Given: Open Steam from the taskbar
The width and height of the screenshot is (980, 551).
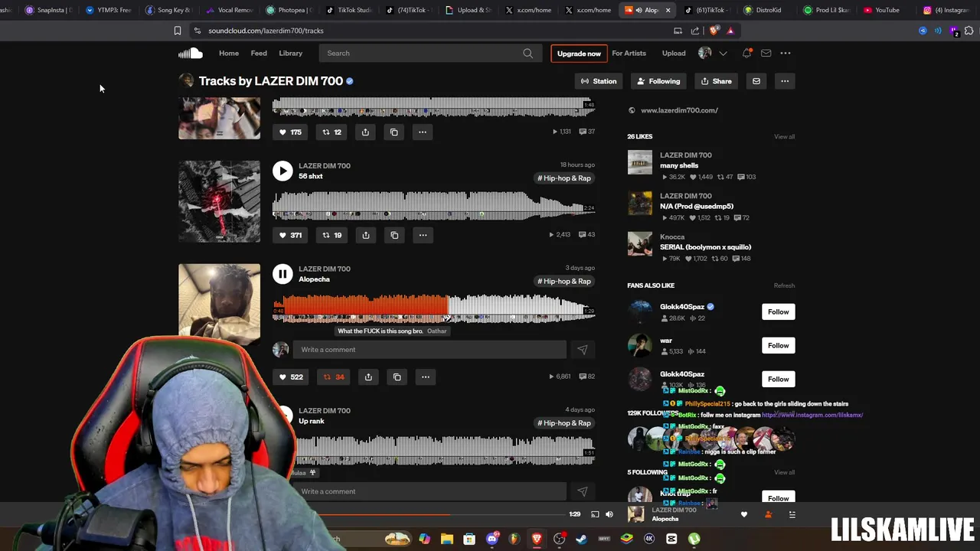Looking at the screenshot, I should point(581,539).
